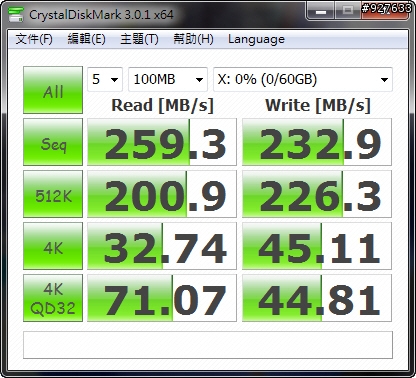This screenshot has width=416, height=378.
Task: Start the 4K QD32 benchmark test
Action: 53,298
